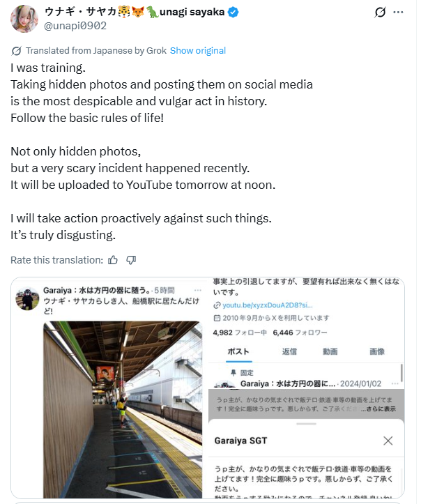This screenshot has height=504, width=421.
Task: Open the @unapi0902 handle link
Action: click(x=75, y=26)
